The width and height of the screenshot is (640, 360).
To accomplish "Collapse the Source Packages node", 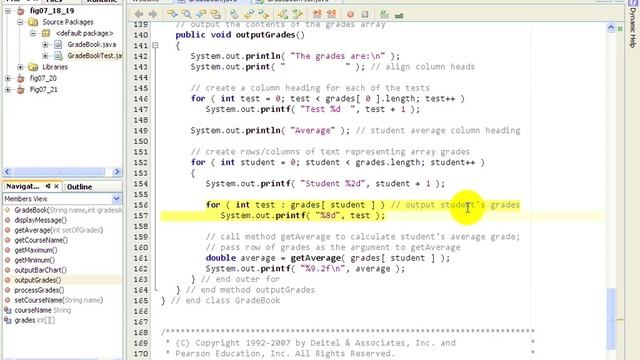I will click(x=20, y=22).
